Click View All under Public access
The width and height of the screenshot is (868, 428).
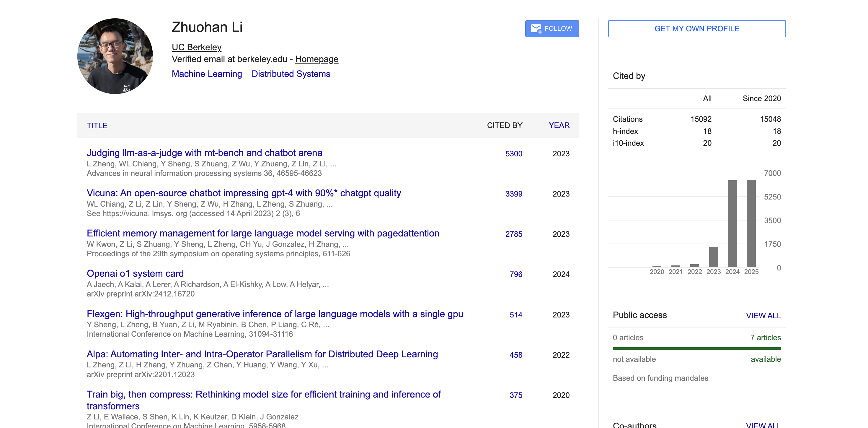[763, 315]
